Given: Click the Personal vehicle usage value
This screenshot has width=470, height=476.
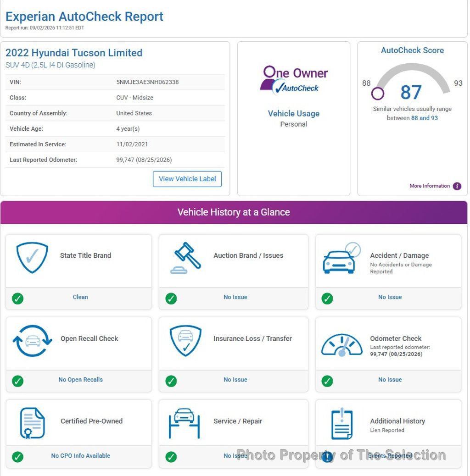Looking at the screenshot, I should (293, 124).
